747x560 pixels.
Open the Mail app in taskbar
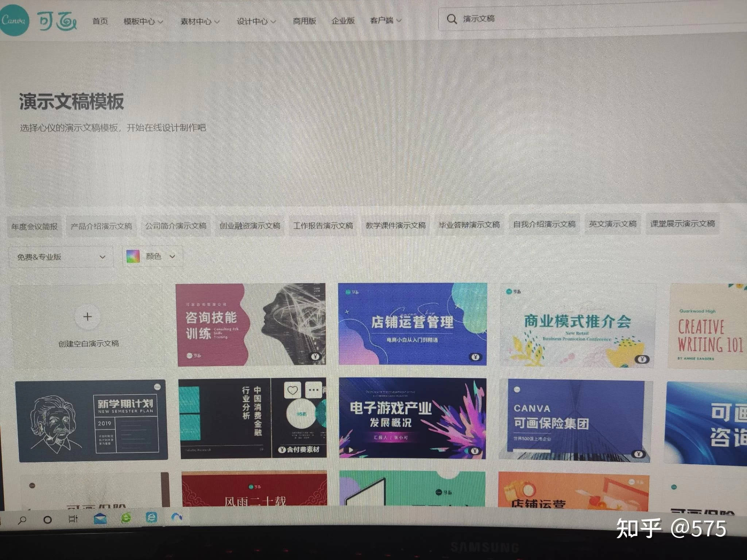pos(100,518)
